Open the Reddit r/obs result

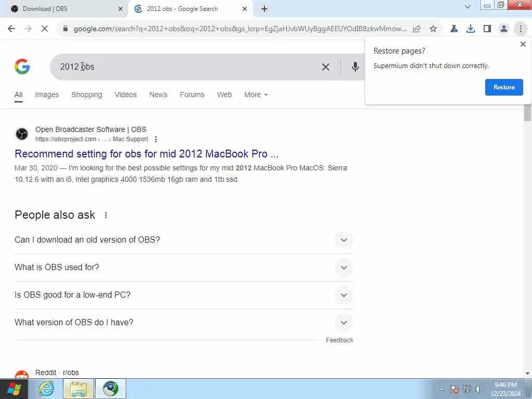(x=57, y=373)
